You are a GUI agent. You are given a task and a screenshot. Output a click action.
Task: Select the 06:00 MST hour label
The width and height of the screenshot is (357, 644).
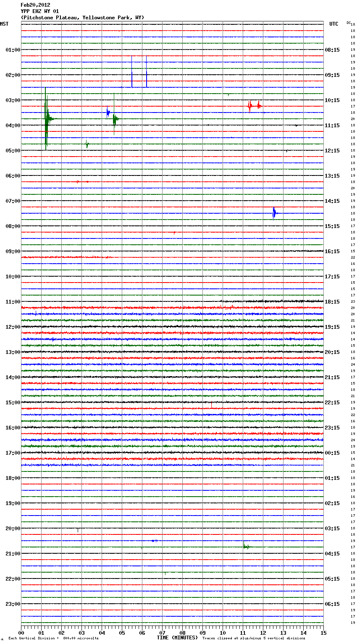[13, 176]
